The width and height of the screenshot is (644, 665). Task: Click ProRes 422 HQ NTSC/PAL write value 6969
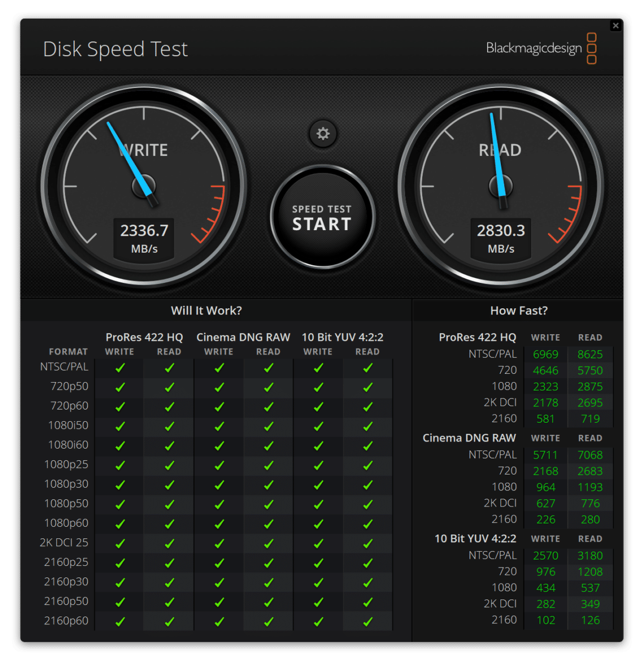pos(545,354)
